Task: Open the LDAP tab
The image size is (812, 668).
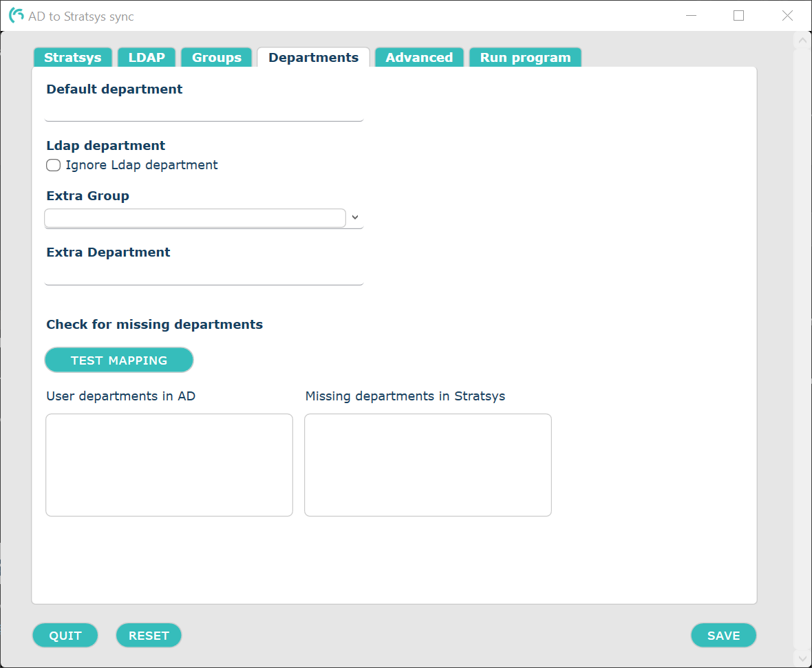Action: point(147,58)
